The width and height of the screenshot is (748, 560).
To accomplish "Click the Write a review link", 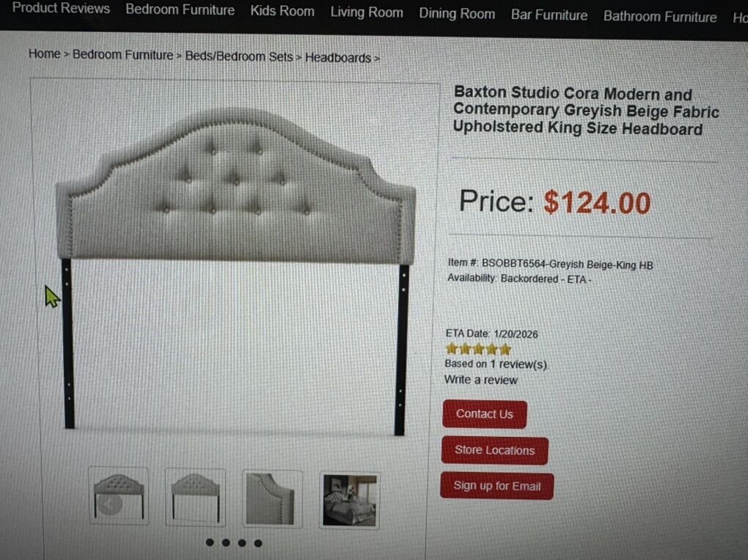I will pyautogui.click(x=481, y=380).
